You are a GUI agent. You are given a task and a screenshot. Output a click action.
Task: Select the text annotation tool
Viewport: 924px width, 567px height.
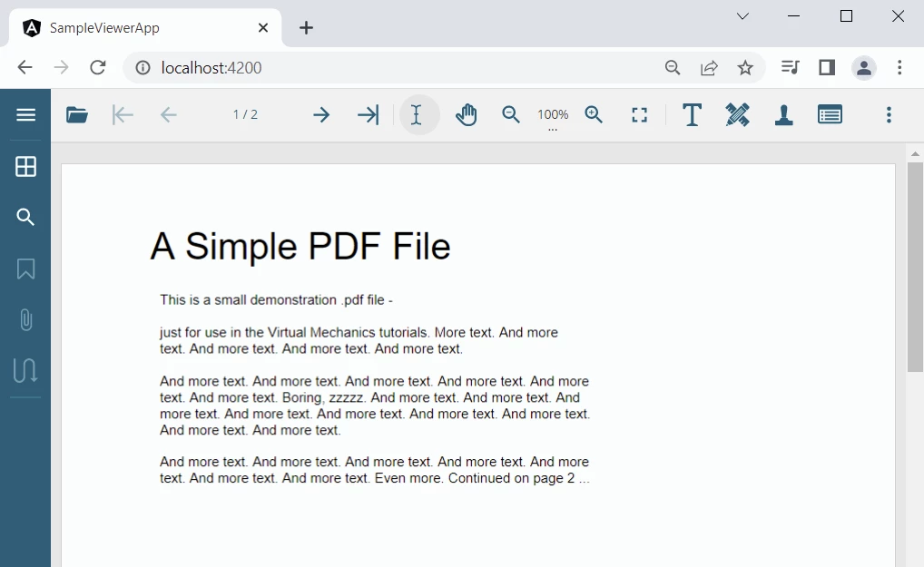pyautogui.click(x=692, y=115)
